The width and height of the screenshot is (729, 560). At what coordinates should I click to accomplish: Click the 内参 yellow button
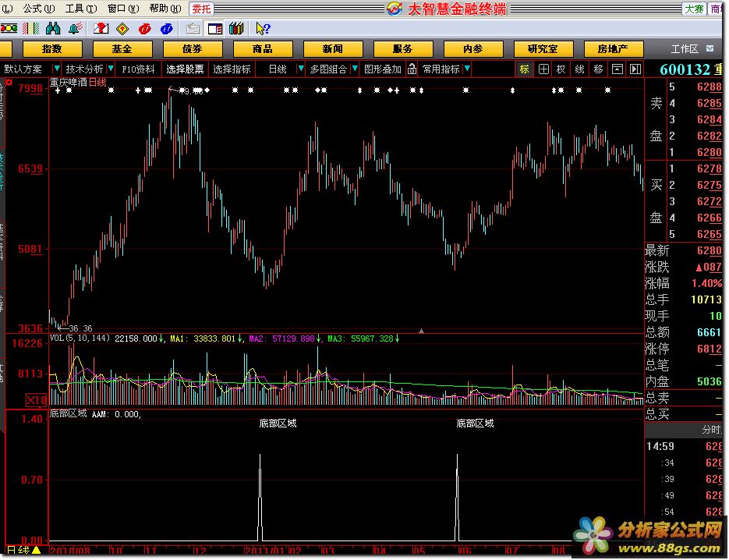pyautogui.click(x=473, y=49)
